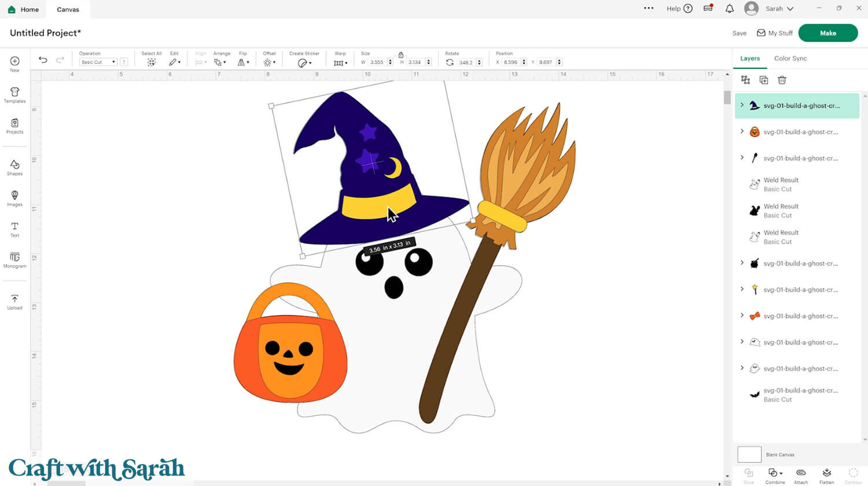
Task: Open the Images library
Action: point(14,198)
